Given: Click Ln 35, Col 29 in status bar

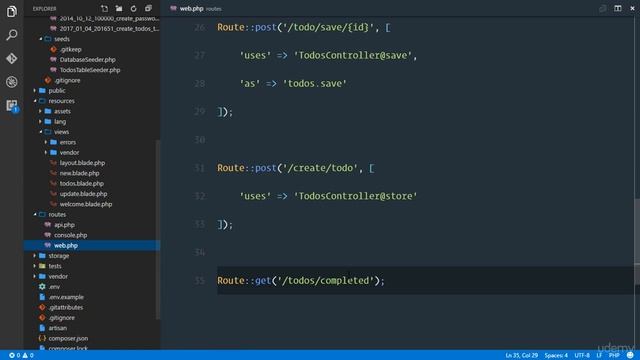Looking at the screenshot, I should click(x=521, y=356).
